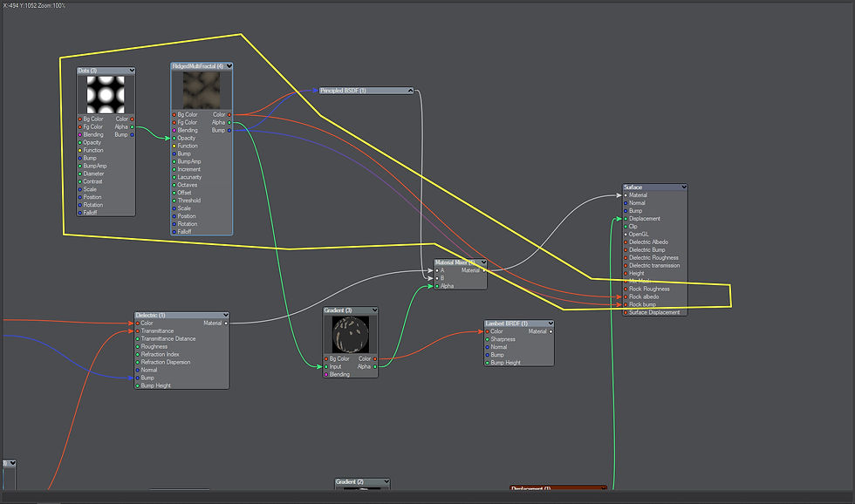Click Opacity input socket on RidgedMultiFractal node
This screenshot has height=504, width=855.
point(174,138)
